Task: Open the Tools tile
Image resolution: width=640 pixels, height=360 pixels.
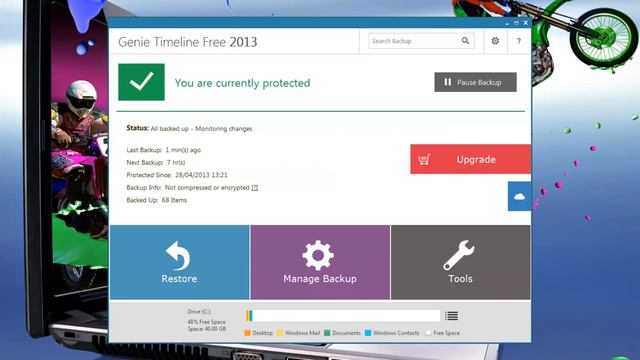Action: tap(460, 262)
